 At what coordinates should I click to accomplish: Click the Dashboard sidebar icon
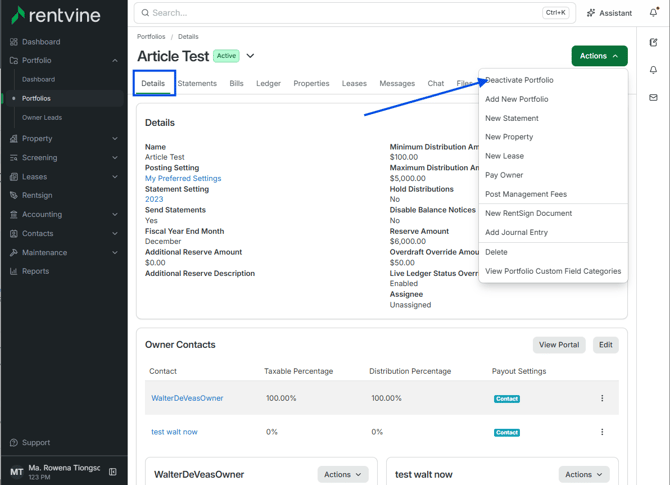[14, 42]
